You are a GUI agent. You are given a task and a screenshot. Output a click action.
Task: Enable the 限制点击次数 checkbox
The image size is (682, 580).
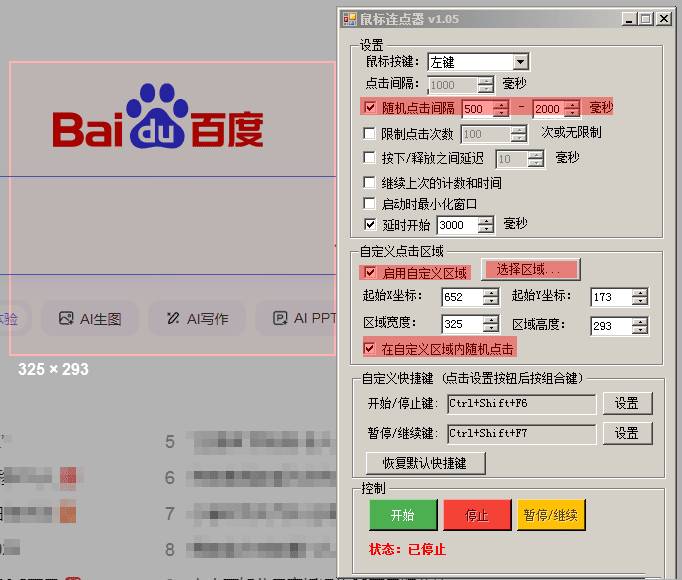pyautogui.click(x=369, y=133)
